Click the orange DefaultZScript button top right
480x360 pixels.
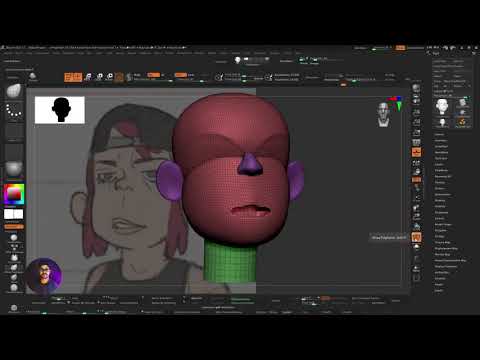[x=400, y=48]
